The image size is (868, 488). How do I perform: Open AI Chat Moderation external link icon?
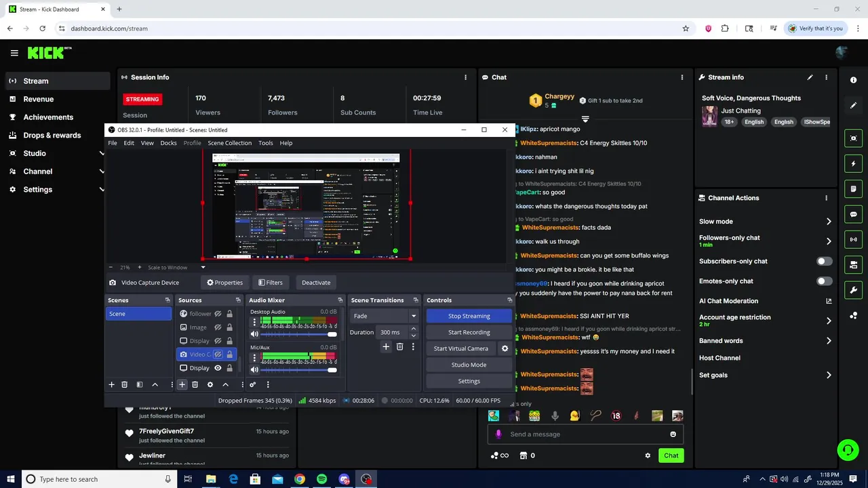829,301
